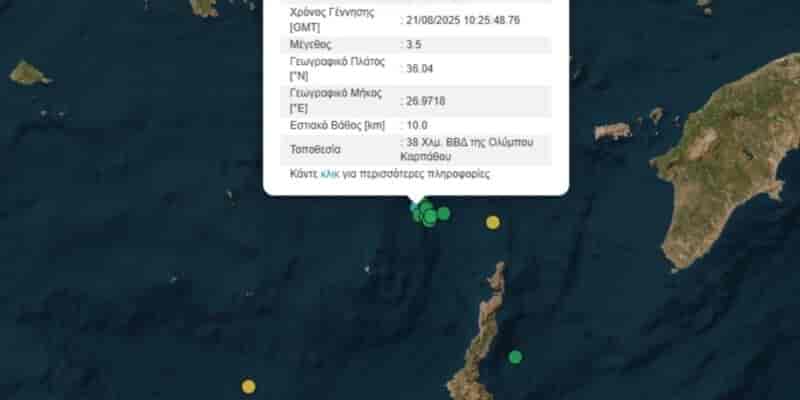Click the Εστιακό Βάθος [km] label

(x=337, y=125)
